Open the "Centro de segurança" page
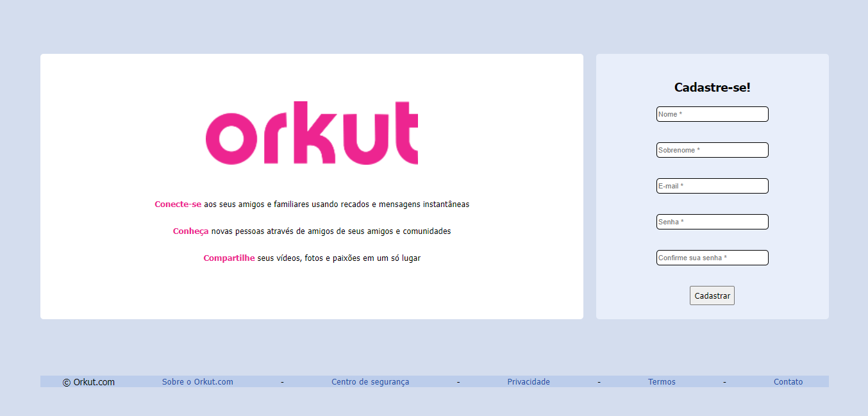Viewport: 868px width, 416px height. (x=371, y=381)
